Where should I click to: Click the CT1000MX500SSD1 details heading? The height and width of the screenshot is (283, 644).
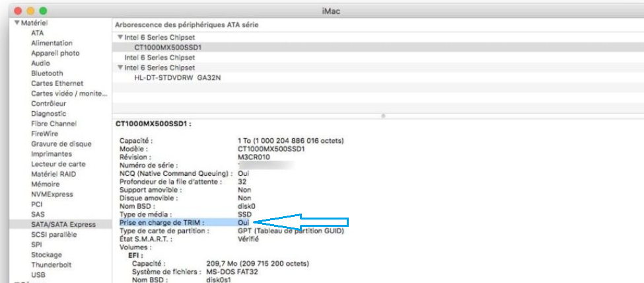[x=154, y=124]
